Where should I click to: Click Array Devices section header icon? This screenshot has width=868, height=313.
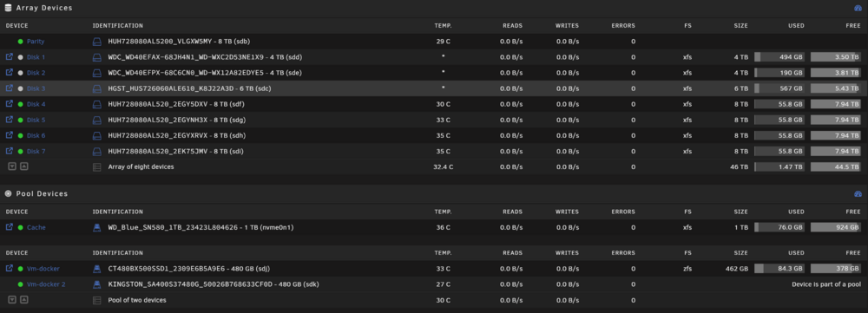tap(9, 9)
